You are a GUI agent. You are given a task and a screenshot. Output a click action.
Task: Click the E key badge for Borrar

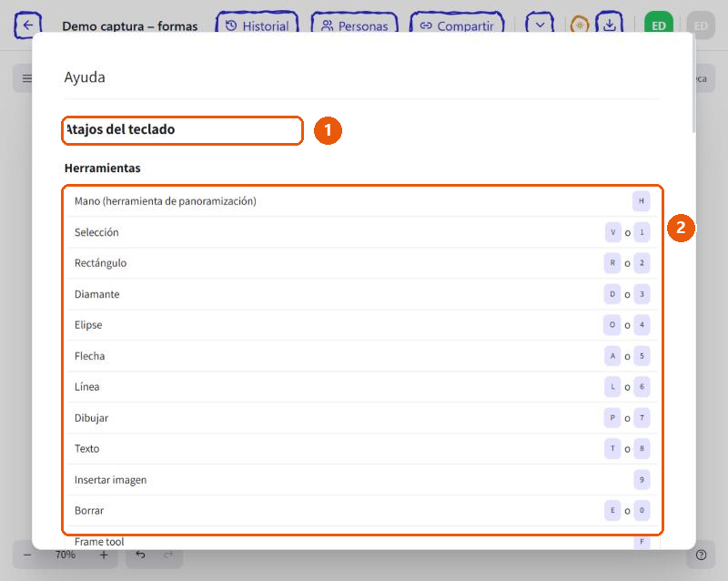click(612, 510)
